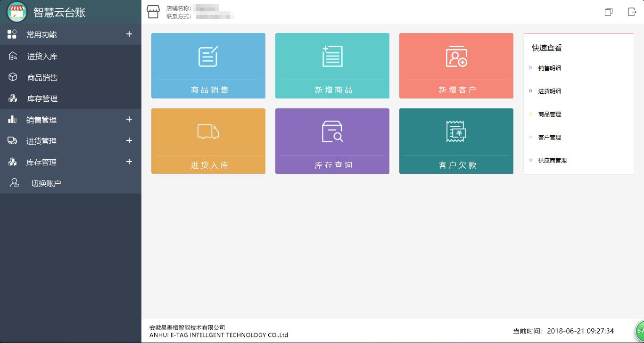Select 商品销售 in the sidebar menu
The image size is (644, 343).
point(42,78)
